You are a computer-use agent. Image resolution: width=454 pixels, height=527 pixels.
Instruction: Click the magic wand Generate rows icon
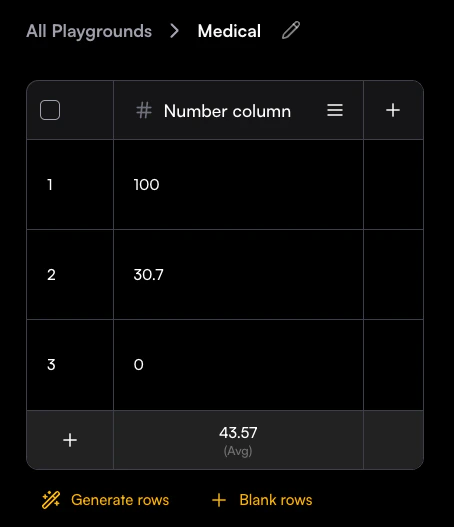tap(51, 500)
